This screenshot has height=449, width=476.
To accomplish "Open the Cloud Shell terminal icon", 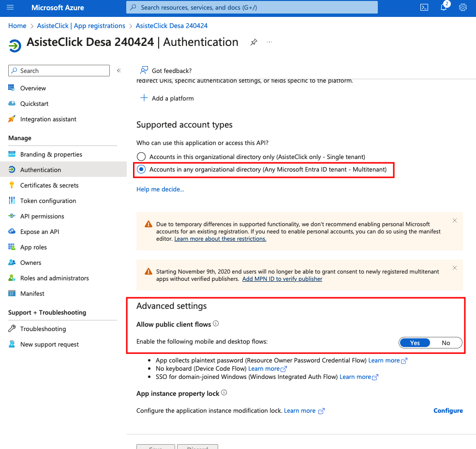I will point(424,7).
